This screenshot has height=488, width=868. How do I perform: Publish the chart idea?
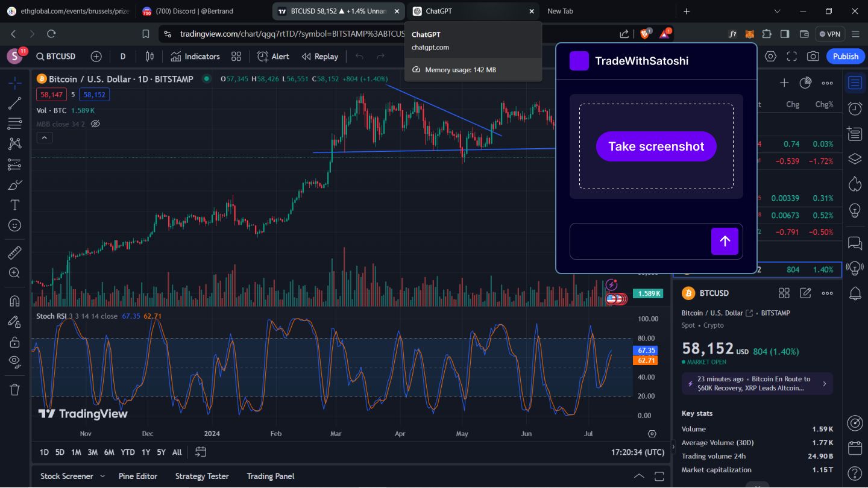point(845,56)
